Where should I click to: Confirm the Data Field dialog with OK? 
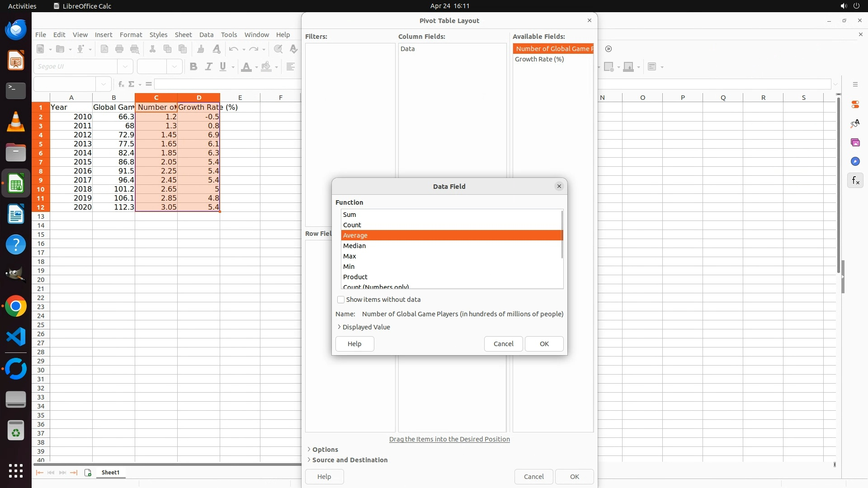click(544, 344)
